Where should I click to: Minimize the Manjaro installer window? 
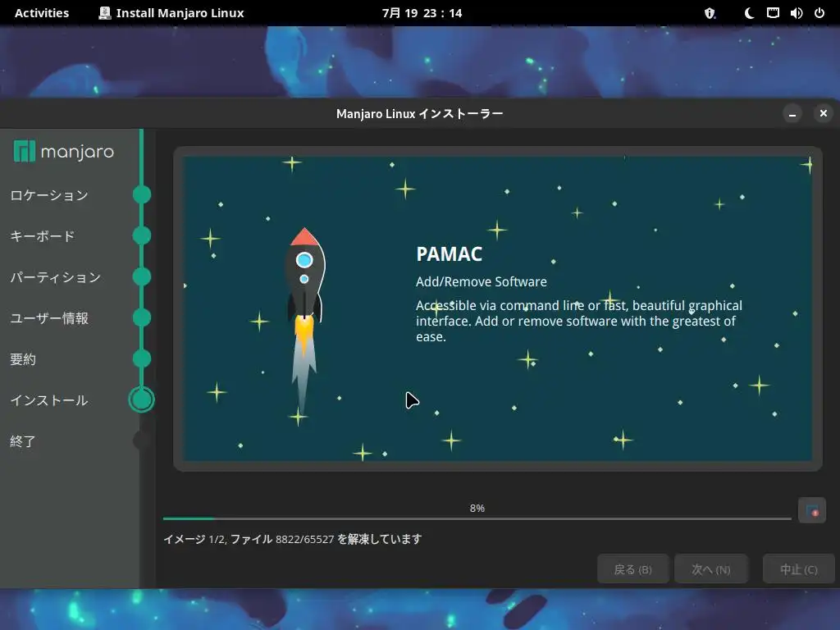point(792,113)
